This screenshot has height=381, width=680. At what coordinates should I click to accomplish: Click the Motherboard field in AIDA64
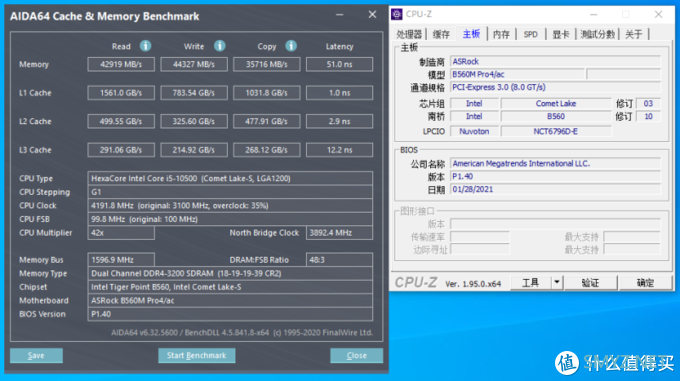(x=230, y=300)
